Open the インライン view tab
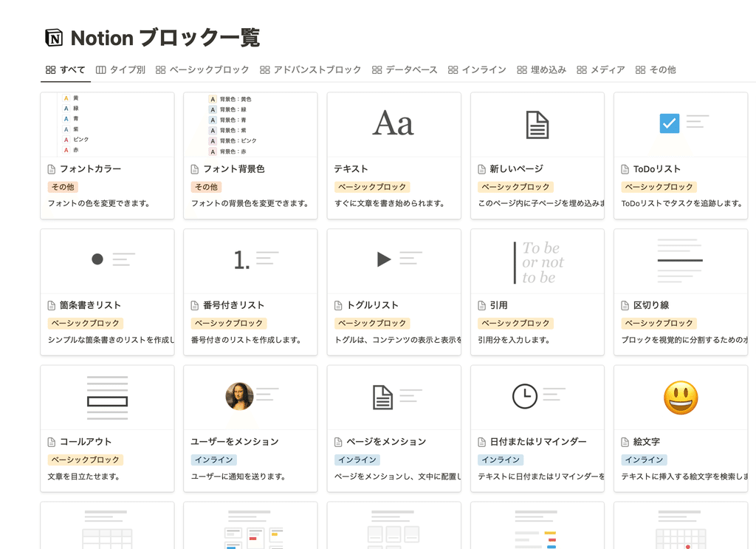The height and width of the screenshot is (549, 756). click(477, 70)
